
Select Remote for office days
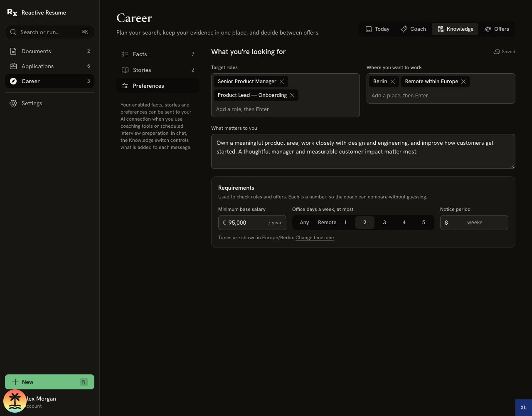point(327,223)
